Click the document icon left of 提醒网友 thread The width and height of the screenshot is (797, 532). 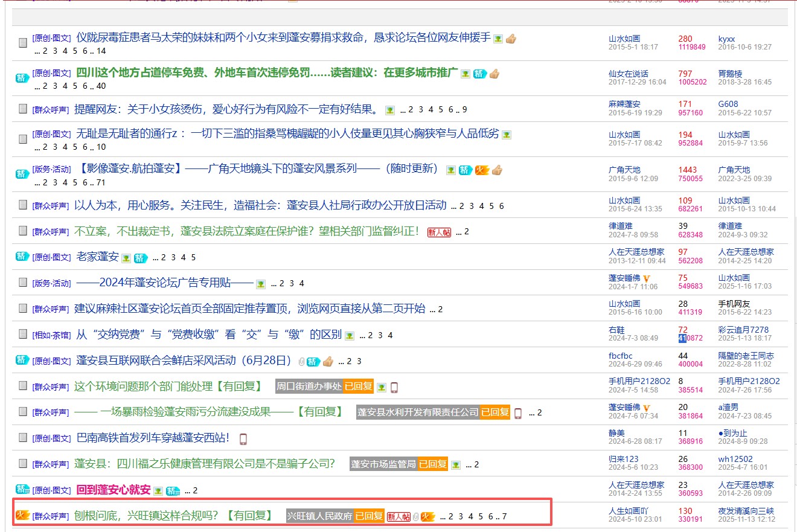(22, 109)
